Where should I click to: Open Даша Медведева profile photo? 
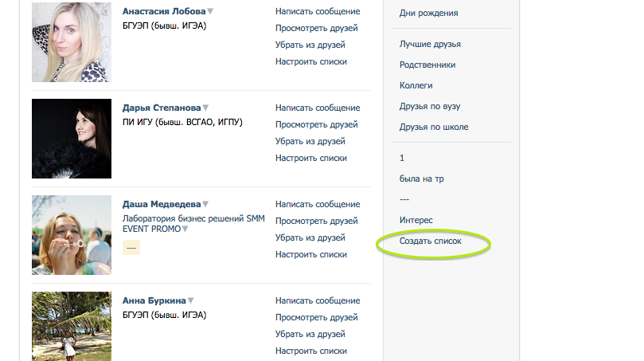coord(72,235)
